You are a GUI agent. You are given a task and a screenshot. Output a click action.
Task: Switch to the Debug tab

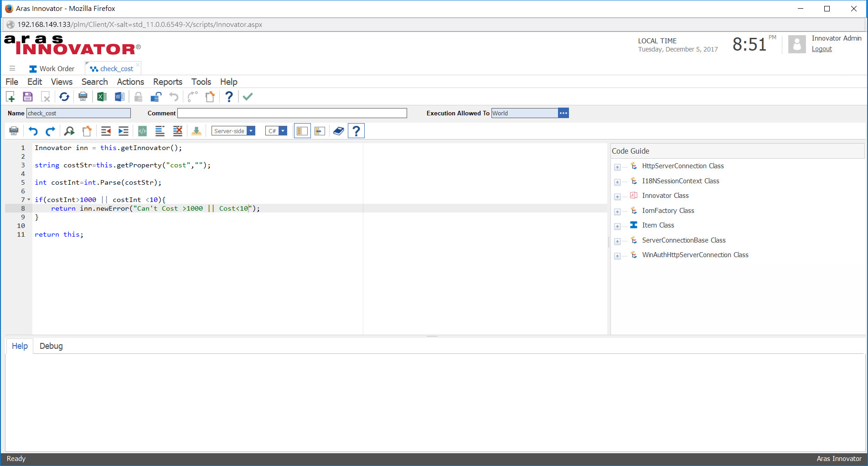(x=51, y=346)
